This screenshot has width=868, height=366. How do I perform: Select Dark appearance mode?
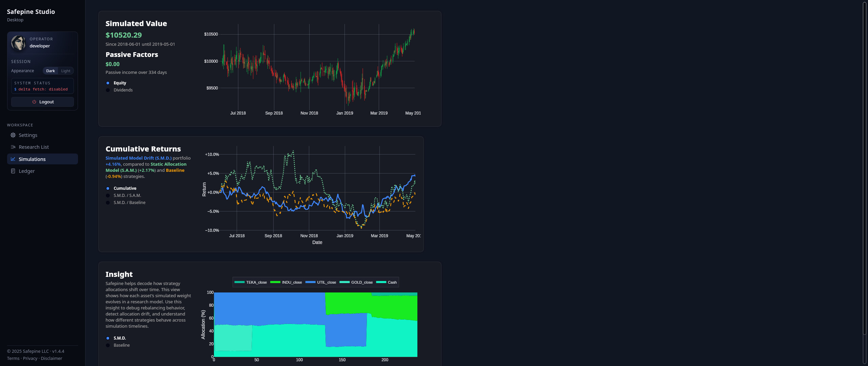(50, 70)
